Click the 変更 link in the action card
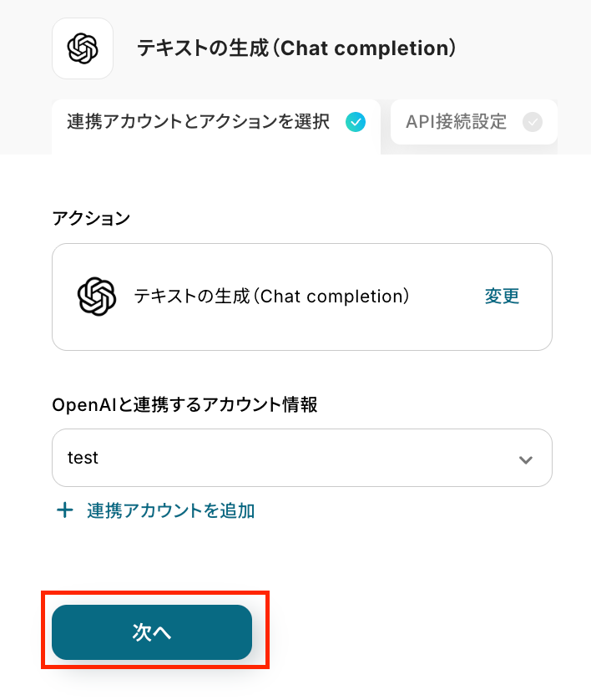591x700 pixels. tap(502, 297)
